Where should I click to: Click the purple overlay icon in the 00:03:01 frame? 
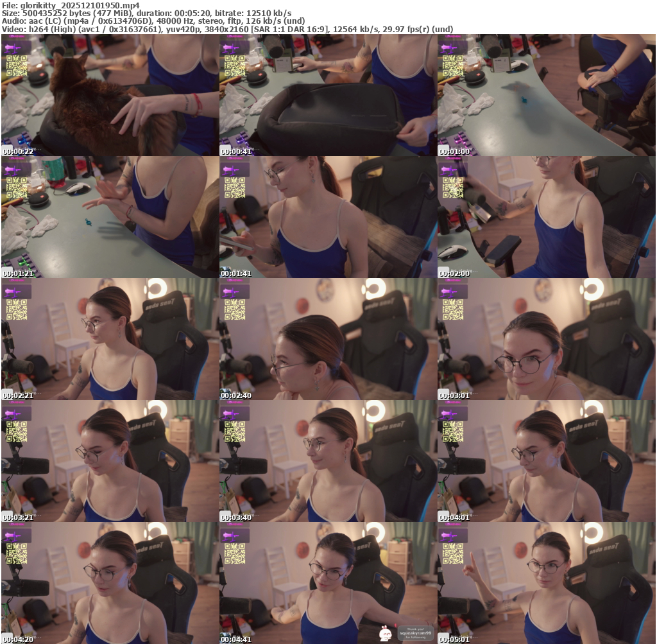[x=452, y=293]
